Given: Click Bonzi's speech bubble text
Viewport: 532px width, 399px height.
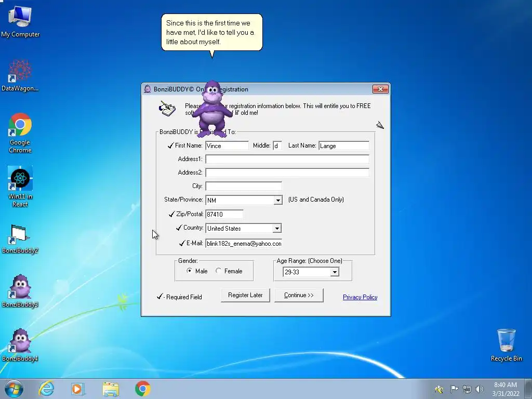Looking at the screenshot, I should (x=210, y=33).
